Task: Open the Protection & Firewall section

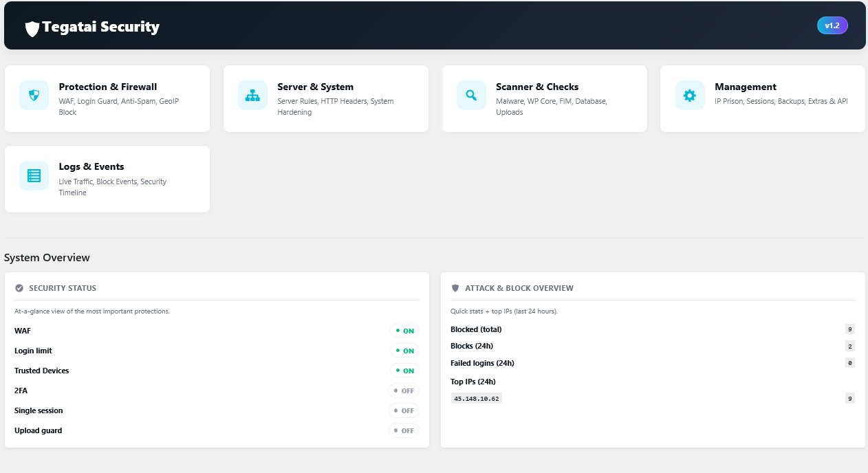Action: [107, 99]
